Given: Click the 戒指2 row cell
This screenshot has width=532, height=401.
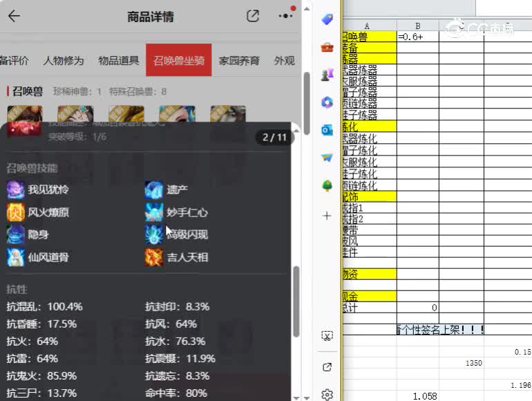Looking at the screenshot, I should click(369, 218).
